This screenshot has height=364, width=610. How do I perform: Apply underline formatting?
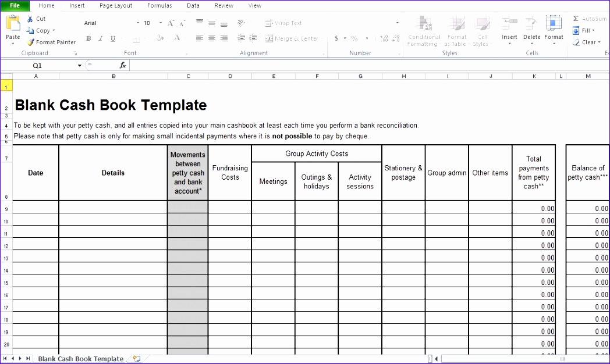[x=112, y=38]
